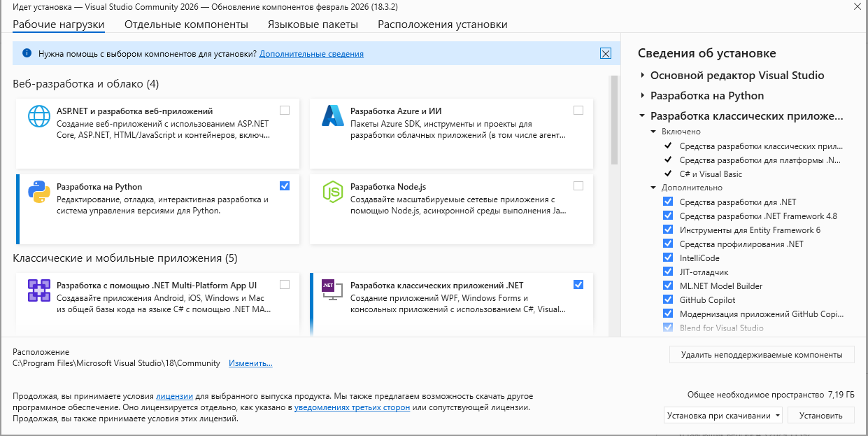This screenshot has height=436, width=868.
Task: Switch to Отдельные компоненты tab
Action: (x=186, y=24)
